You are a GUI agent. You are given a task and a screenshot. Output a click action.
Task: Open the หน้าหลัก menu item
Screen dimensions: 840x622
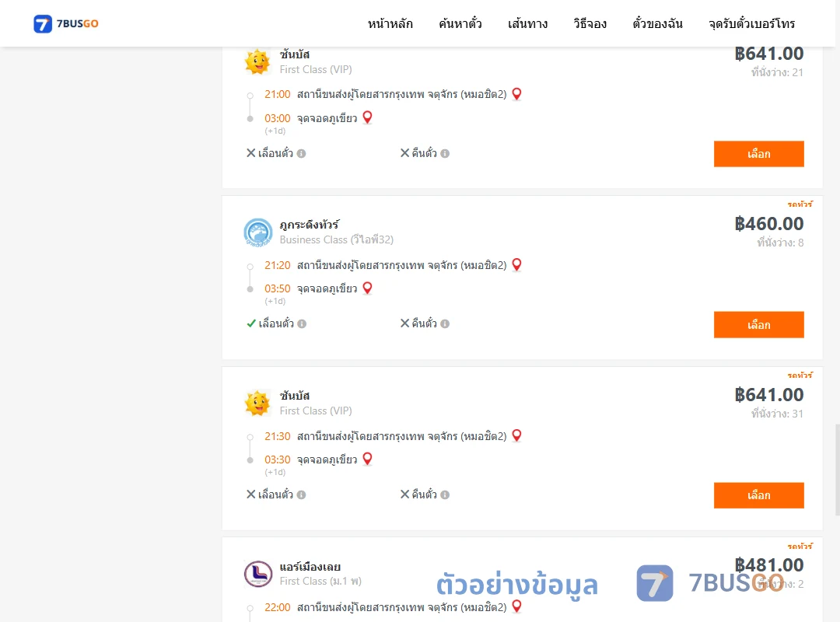click(390, 23)
